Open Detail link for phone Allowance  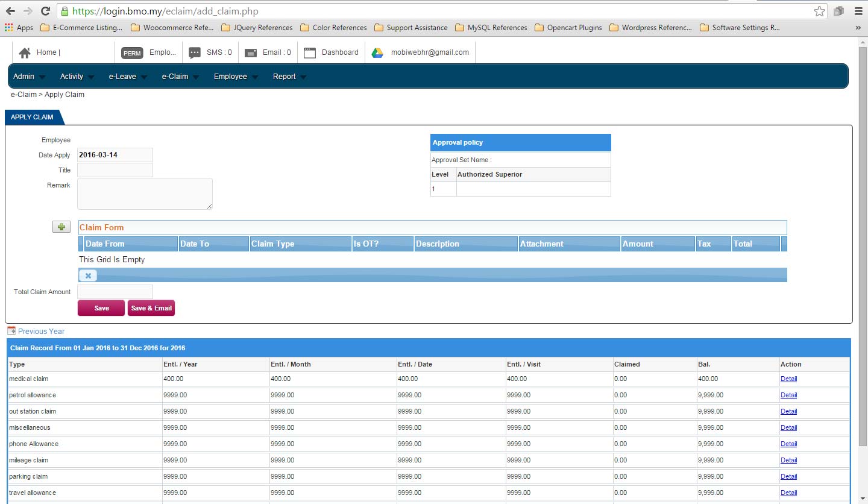(x=788, y=444)
